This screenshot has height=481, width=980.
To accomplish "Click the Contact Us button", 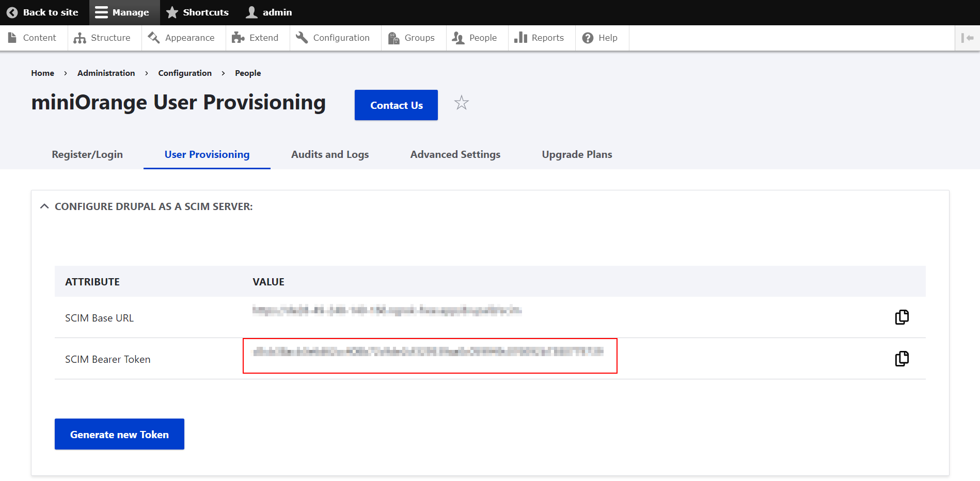I will [396, 105].
